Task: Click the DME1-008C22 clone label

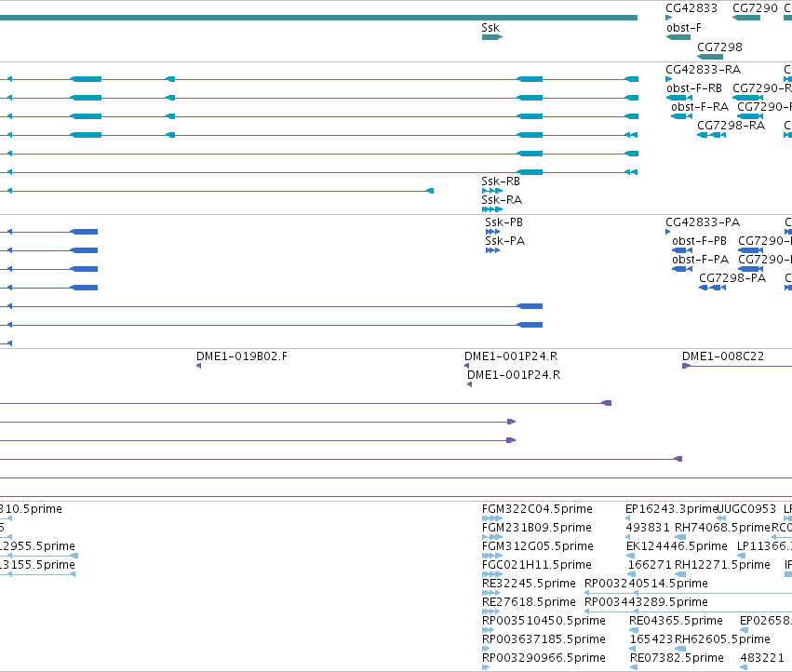Action: click(723, 356)
